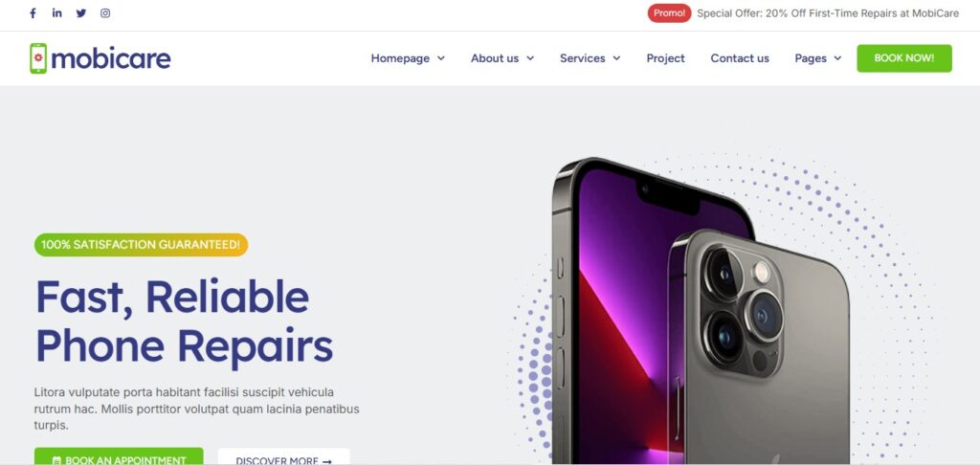Open the Contact us menu item
The height and width of the screenshot is (465, 980).
740,58
